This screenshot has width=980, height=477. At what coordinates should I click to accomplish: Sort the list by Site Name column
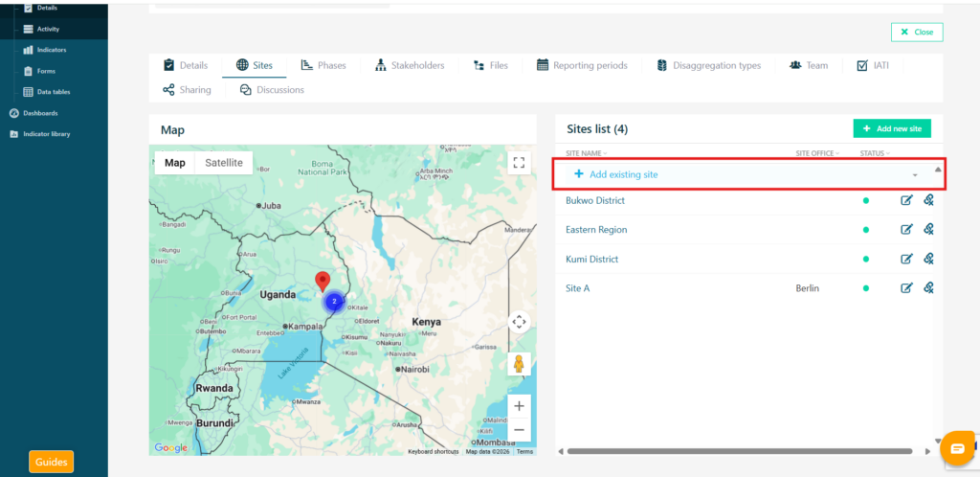(586, 153)
